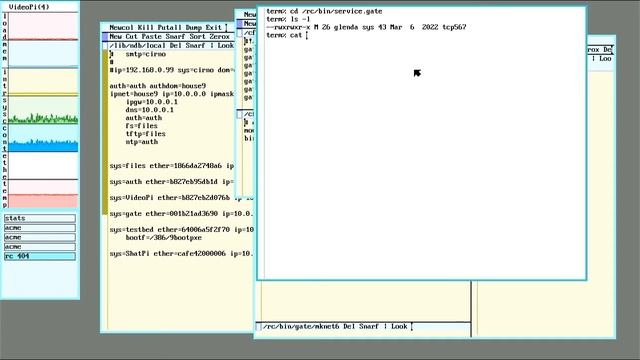
Task: Click the column layout box left of New
Action: pyautogui.click(x=105, y=37)
